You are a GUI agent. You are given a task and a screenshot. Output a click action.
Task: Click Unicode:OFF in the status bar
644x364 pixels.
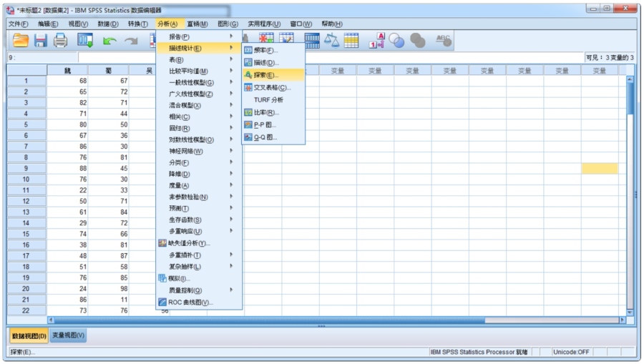click(x=571, y=352)
